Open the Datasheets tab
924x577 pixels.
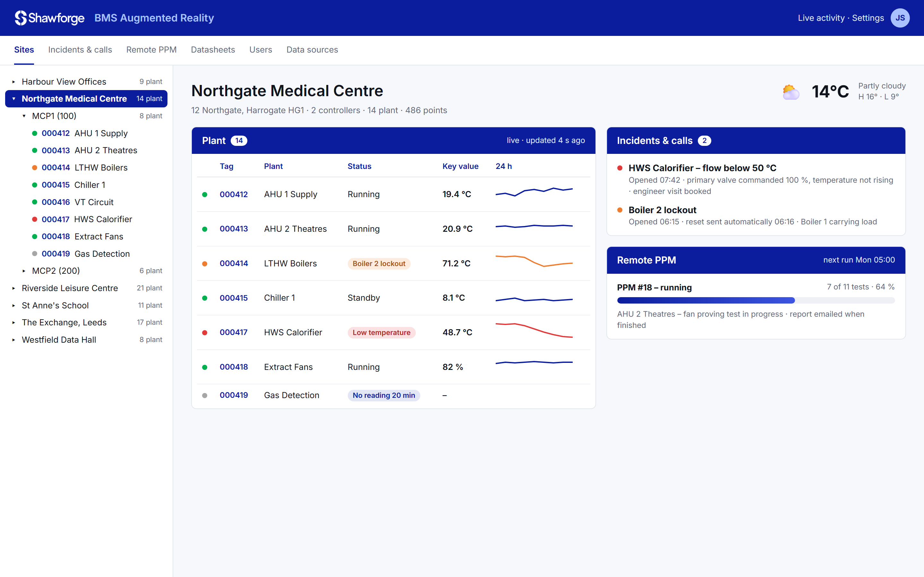point(213,50)
